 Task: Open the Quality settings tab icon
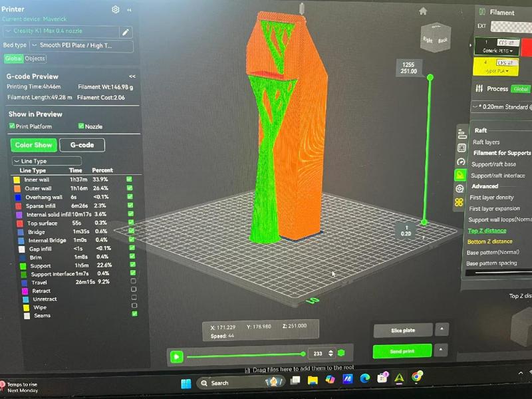pyautogui.click(x=462, y=134)
